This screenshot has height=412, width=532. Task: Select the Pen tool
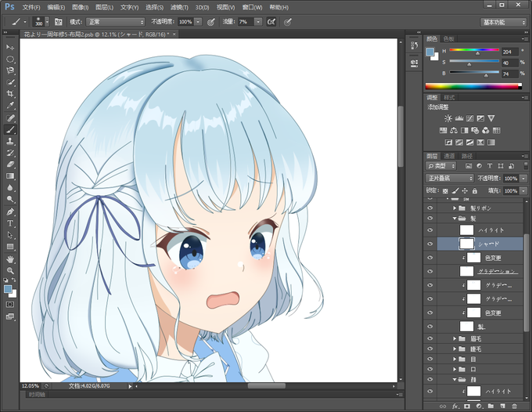click(10, 211)
